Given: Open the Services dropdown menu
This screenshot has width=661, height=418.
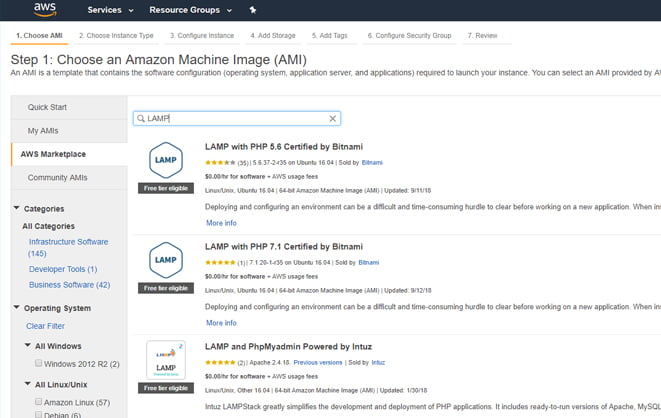Looking at the screenshot, I should [x=109, y=10].
